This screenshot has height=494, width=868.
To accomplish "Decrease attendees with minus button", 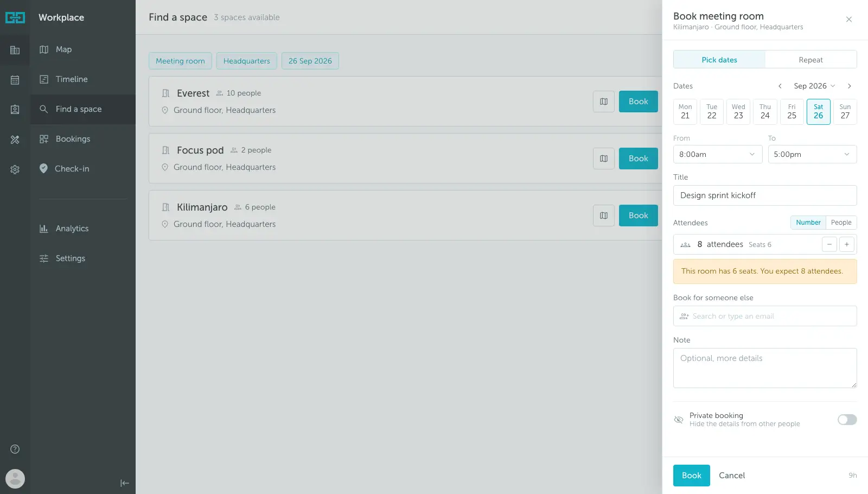I will (x=829, y=244).
